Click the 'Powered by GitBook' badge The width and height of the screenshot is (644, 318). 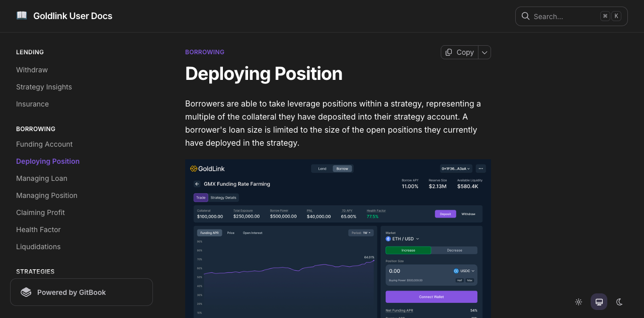click(x=81, y=292)
